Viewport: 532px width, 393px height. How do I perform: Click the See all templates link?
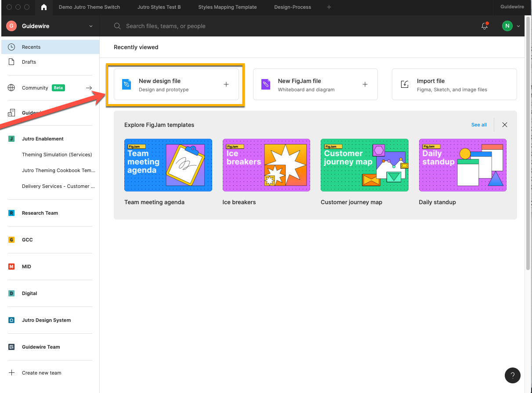point(479,125)
